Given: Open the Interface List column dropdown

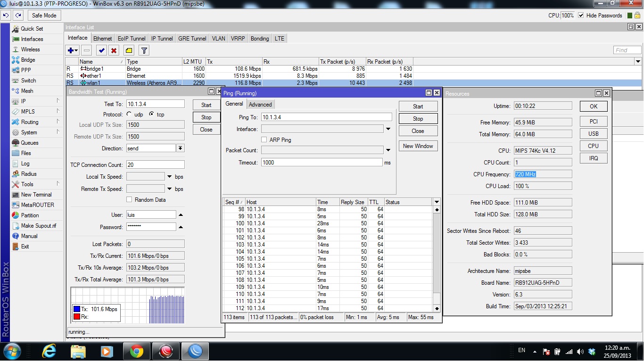Looking at the screenshot, I should [x=638, y=62].
